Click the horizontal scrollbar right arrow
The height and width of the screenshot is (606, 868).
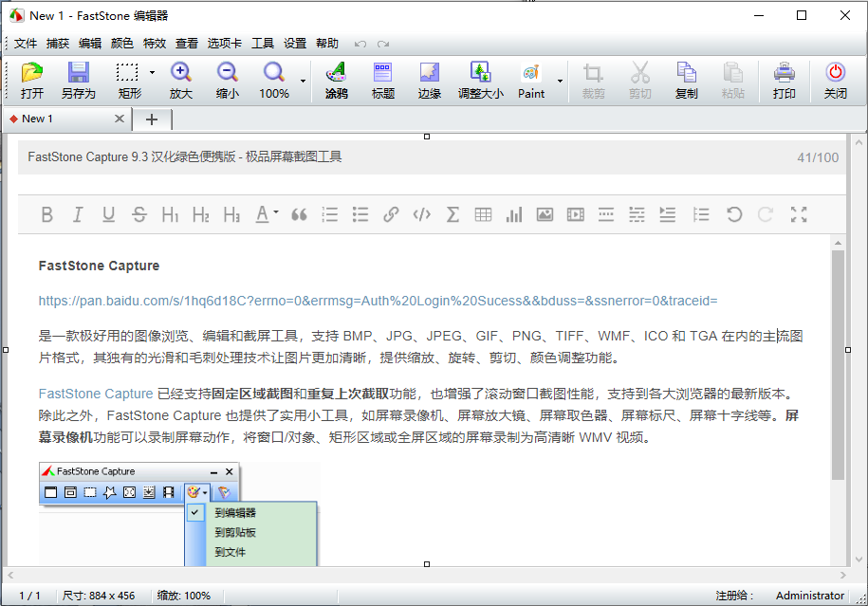point(842,576)
